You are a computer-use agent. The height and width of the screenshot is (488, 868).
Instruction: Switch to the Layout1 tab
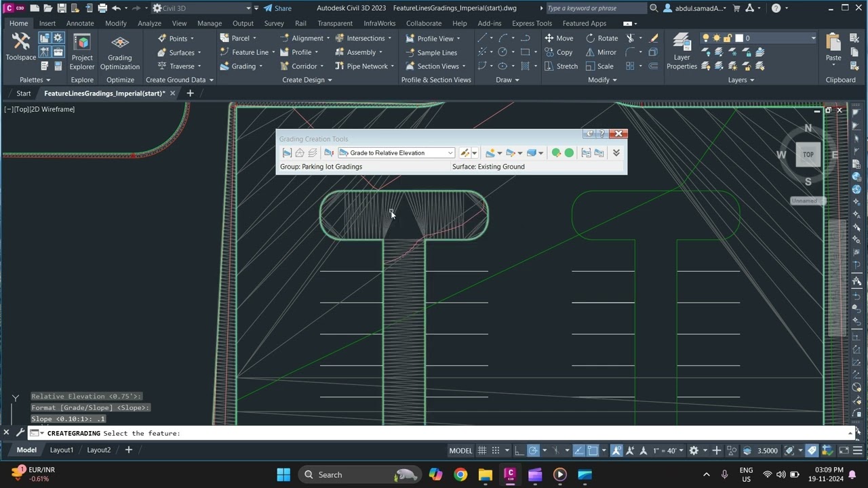click(x=62, y=450)
